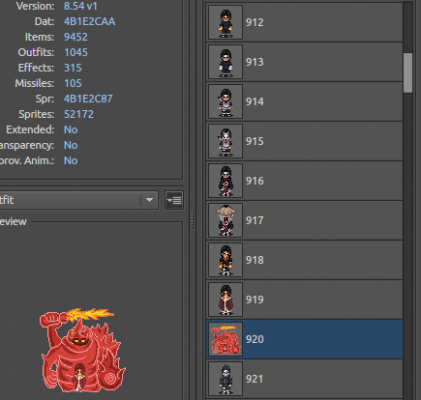The width and height of the screenshot is (421, 400).
Task: Click the Sprites count 52172
Action: (x=79, y=114)
